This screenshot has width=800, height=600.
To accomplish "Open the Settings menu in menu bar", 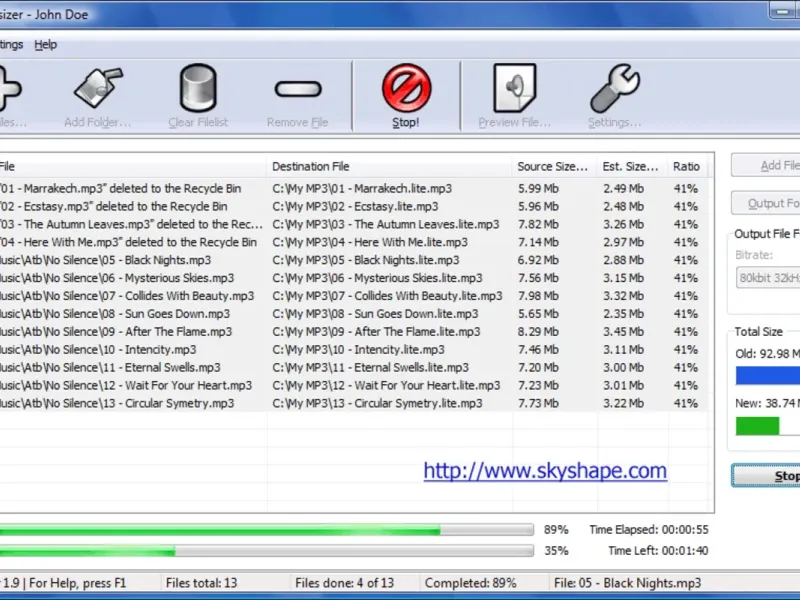I will 11,44.
